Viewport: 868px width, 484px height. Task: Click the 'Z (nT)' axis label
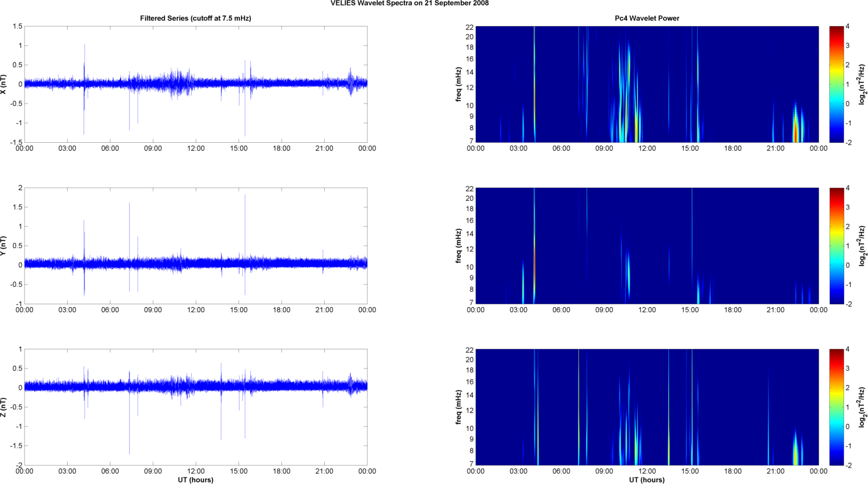coord(5,407)
